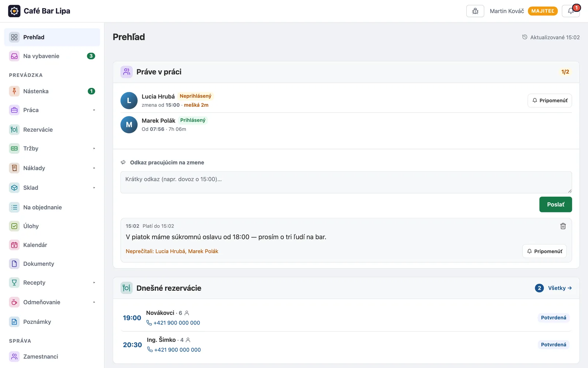Click the Café Bar Lipa logo icon

[x=14, y=11]
